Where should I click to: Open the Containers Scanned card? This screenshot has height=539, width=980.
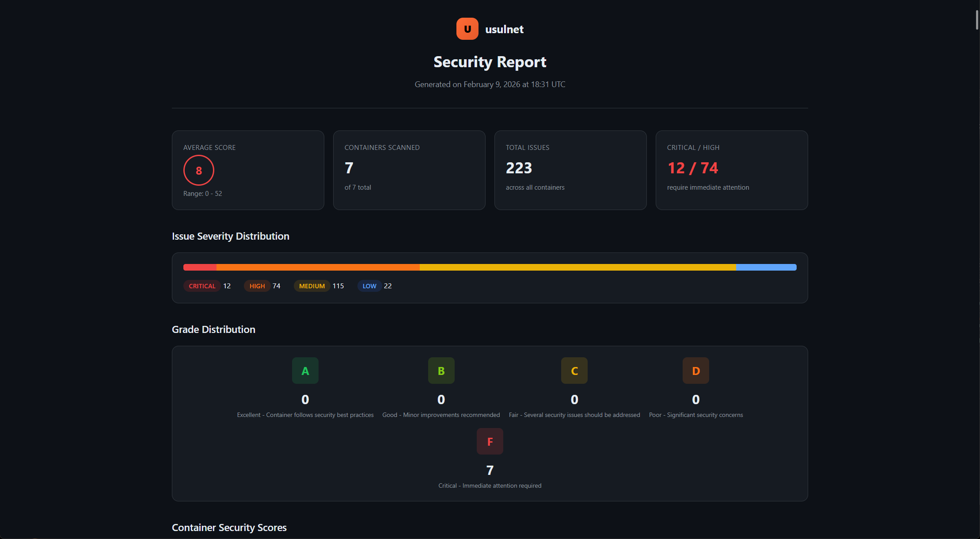pyautogui.click(x=409, y=170)
